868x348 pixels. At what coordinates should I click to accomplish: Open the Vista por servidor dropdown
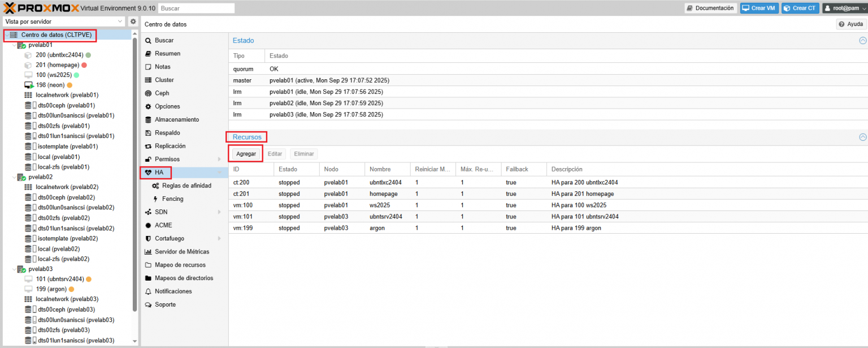point(120,22)
